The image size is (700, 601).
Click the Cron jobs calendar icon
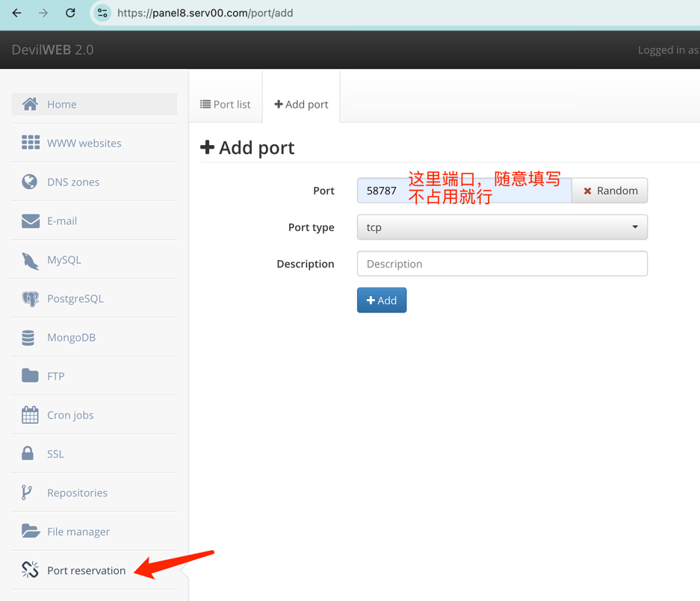coord(30,415)
